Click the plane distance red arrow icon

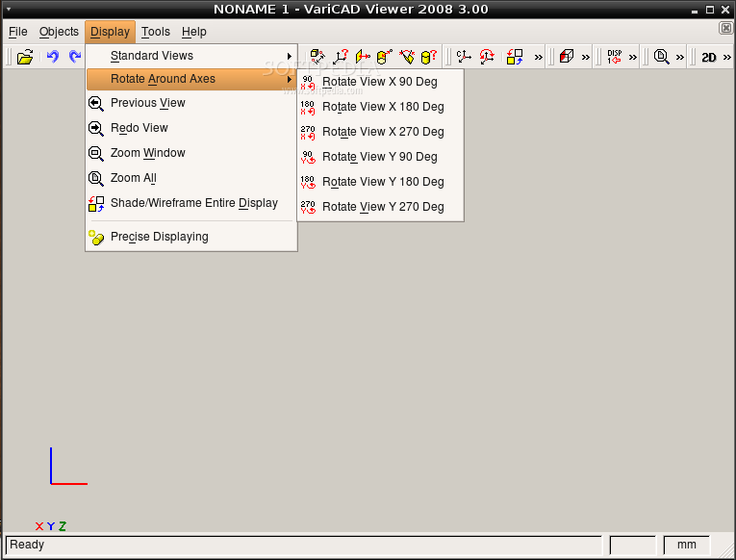[363, 57]
